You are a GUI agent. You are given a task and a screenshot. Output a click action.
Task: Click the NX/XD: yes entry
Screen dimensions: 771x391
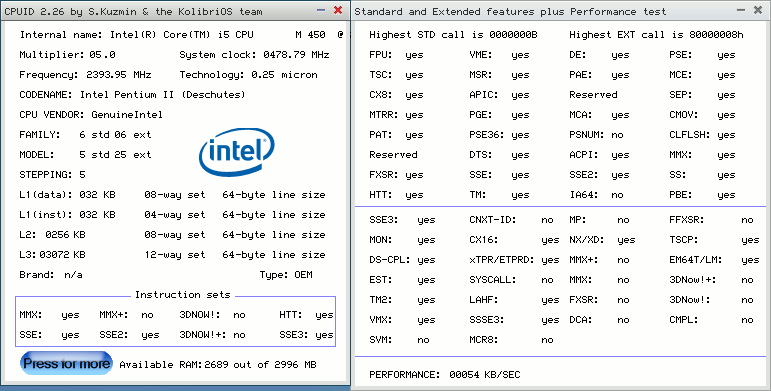pyautogui.click(x=602, y=240)
